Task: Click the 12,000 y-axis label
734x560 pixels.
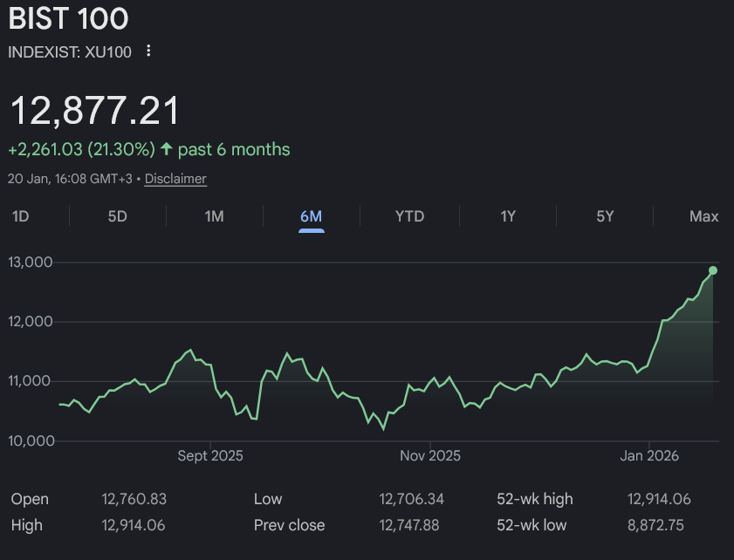Action: [31, 321]
